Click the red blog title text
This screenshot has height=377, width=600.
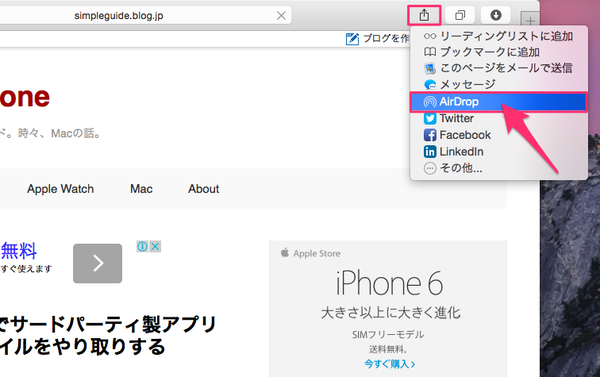pos(25,97)
